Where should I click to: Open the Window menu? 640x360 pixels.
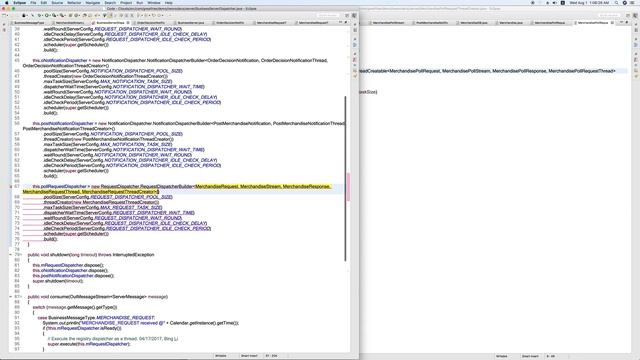pyautogui.click(x=153, y=2)
